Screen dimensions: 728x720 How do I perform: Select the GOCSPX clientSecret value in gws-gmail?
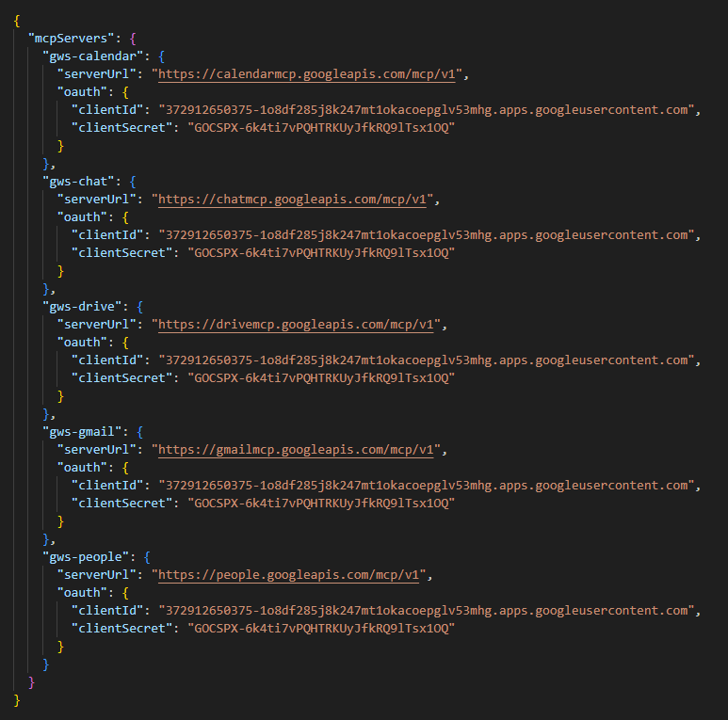click(321, 504)
